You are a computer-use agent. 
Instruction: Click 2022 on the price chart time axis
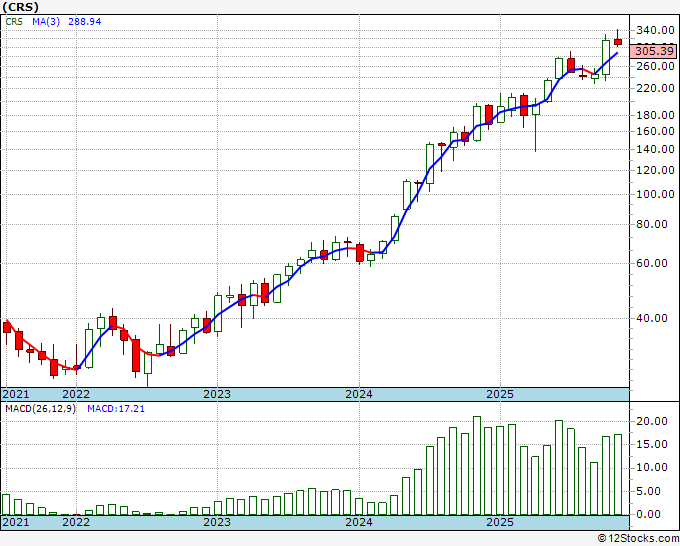click(76, 395)
